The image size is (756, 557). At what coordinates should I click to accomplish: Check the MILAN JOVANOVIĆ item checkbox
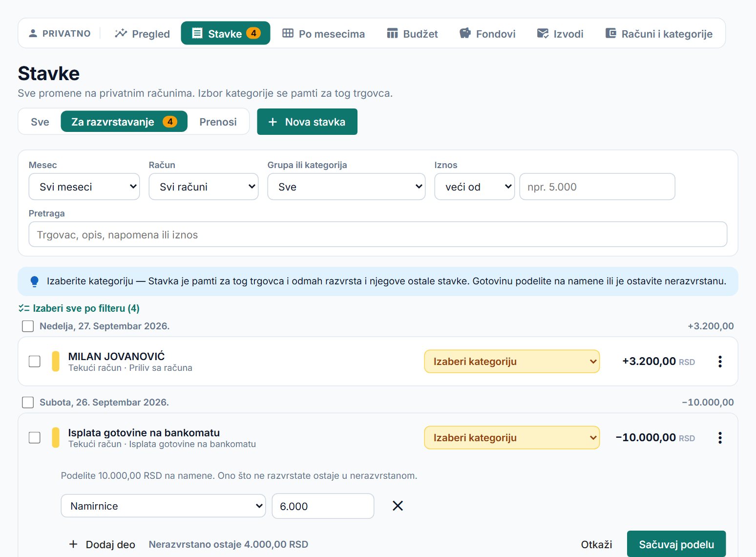tap(35, 362)
